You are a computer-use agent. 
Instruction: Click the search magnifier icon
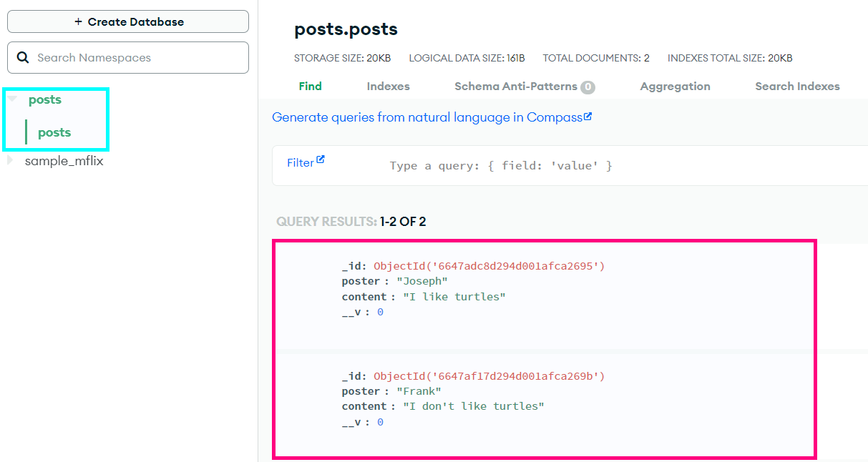(23, 57)
